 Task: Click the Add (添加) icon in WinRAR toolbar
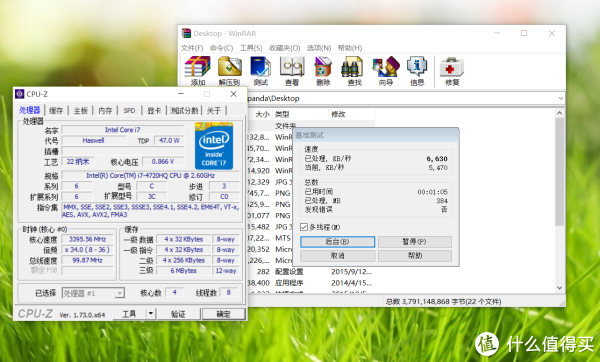click(198, 71)
